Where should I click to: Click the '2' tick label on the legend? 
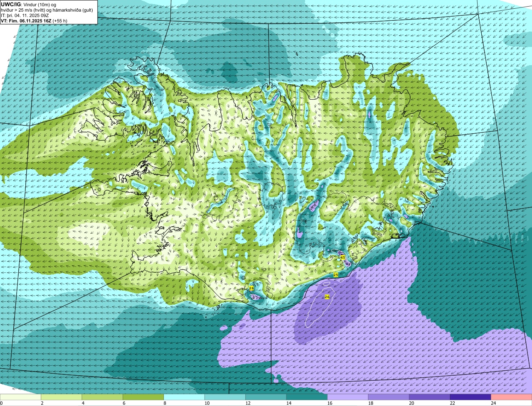42,403
